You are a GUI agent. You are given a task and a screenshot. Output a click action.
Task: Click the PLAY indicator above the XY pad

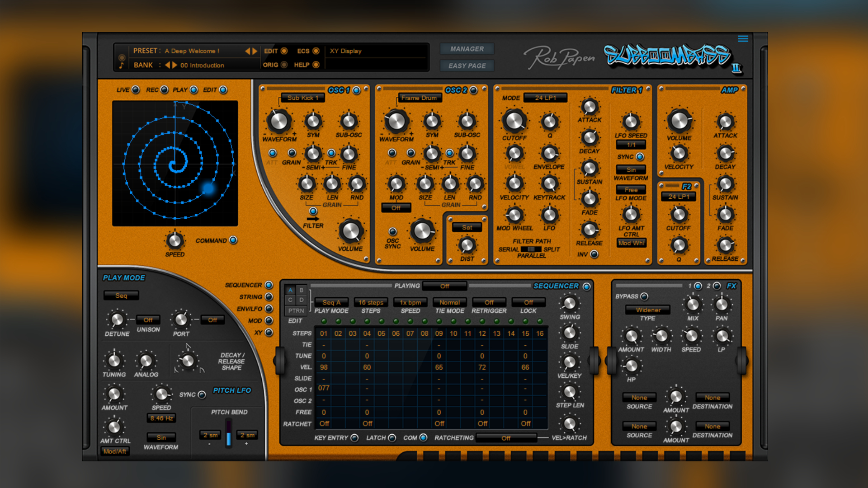coord(194,89)
